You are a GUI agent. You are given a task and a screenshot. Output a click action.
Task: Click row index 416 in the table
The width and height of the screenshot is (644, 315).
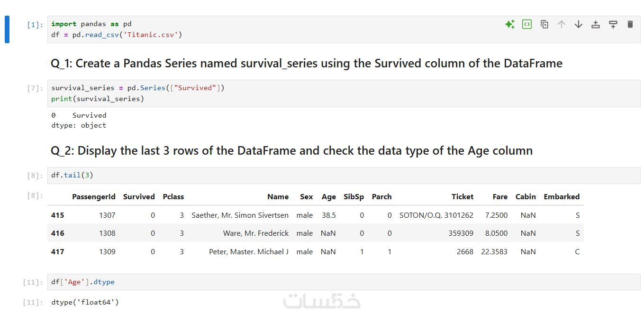point(58,233)
